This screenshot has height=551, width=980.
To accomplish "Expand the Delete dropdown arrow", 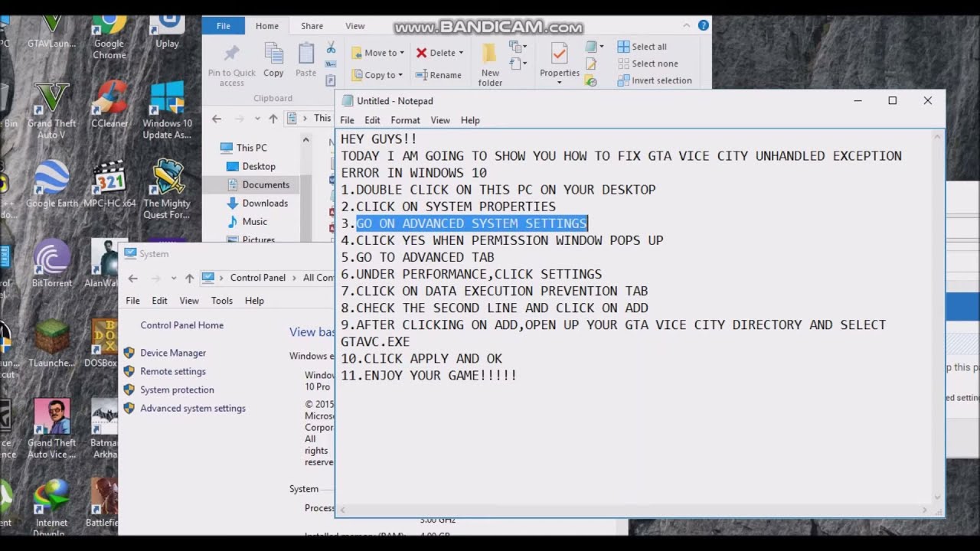I will (461, 53).
